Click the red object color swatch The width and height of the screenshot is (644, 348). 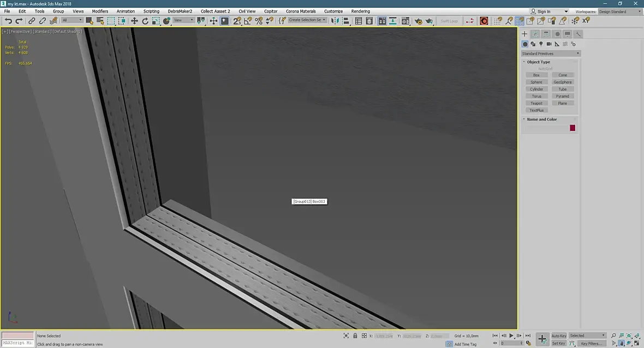(573, 128)
